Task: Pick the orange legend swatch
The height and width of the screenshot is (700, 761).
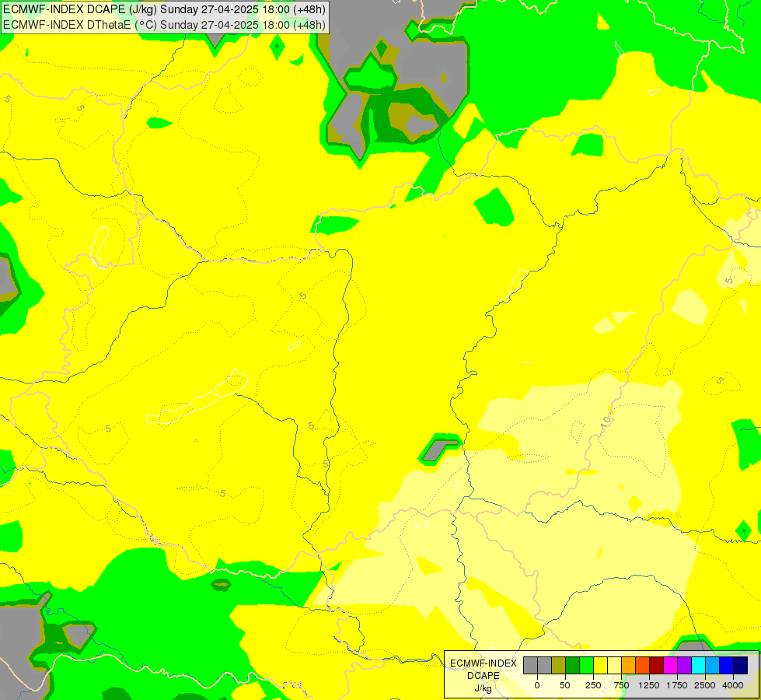Action: (x=629, y=665)
